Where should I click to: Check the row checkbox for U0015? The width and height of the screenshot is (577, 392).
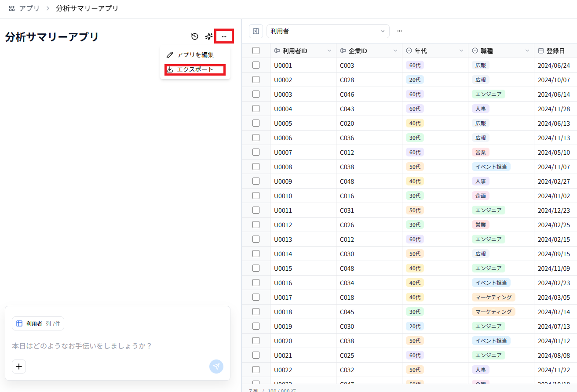tap(256, 268)
